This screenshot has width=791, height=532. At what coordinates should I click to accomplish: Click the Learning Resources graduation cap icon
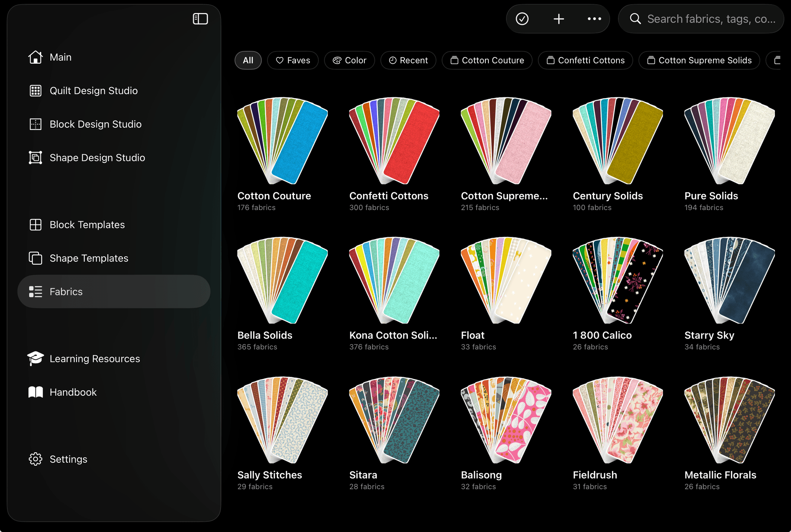click(x=36, y=359)
